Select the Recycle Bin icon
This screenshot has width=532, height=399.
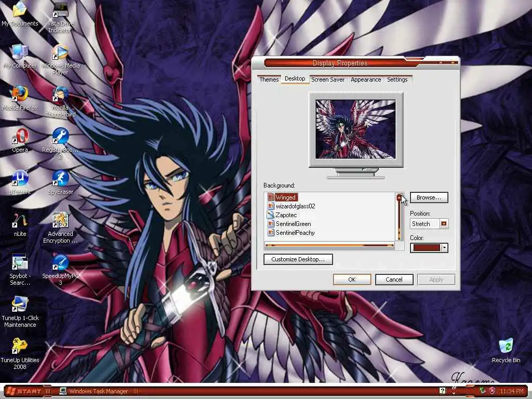click(x=506, y=351)
